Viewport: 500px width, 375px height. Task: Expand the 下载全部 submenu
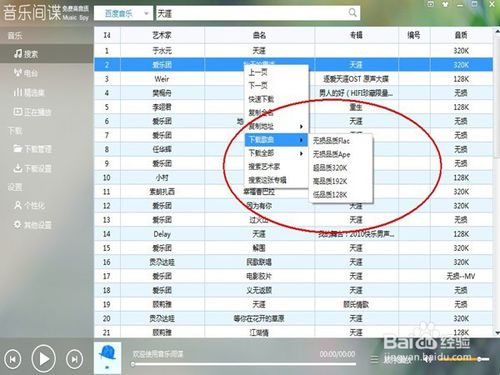pyautogui.click(x=276, y=153)
